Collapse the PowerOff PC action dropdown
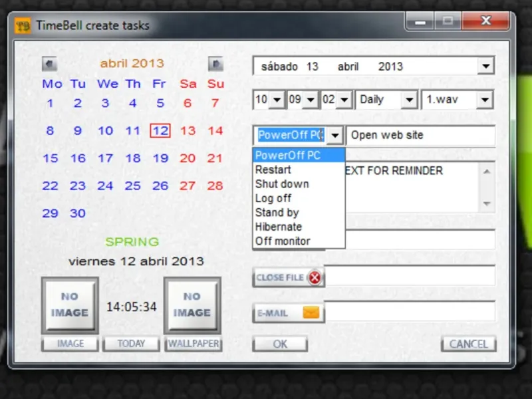 point(335,136)
